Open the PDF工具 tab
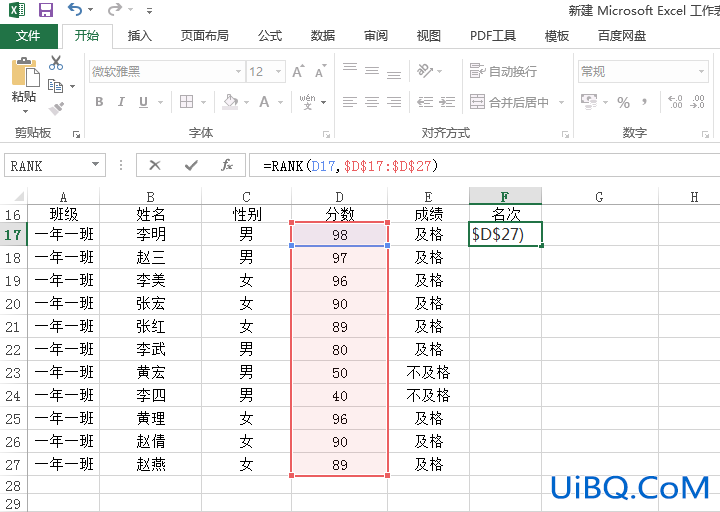 coord(493,36)
